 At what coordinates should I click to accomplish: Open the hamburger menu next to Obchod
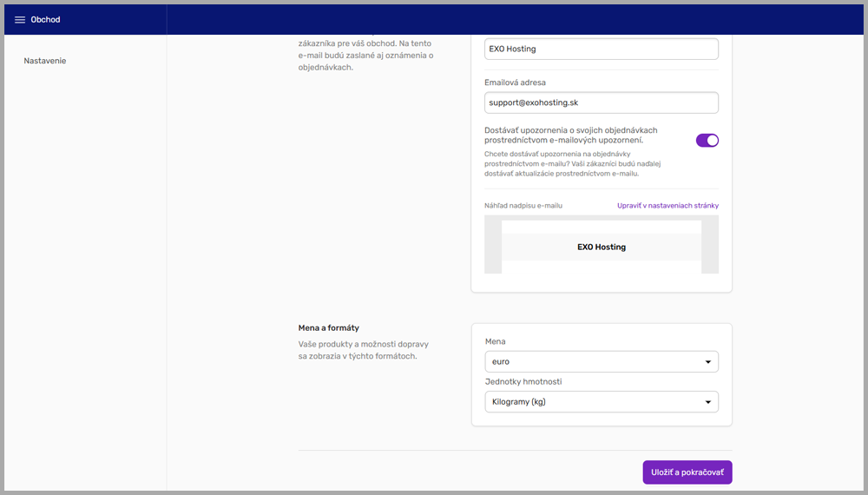pyautogui.click(x=20, y=20)
